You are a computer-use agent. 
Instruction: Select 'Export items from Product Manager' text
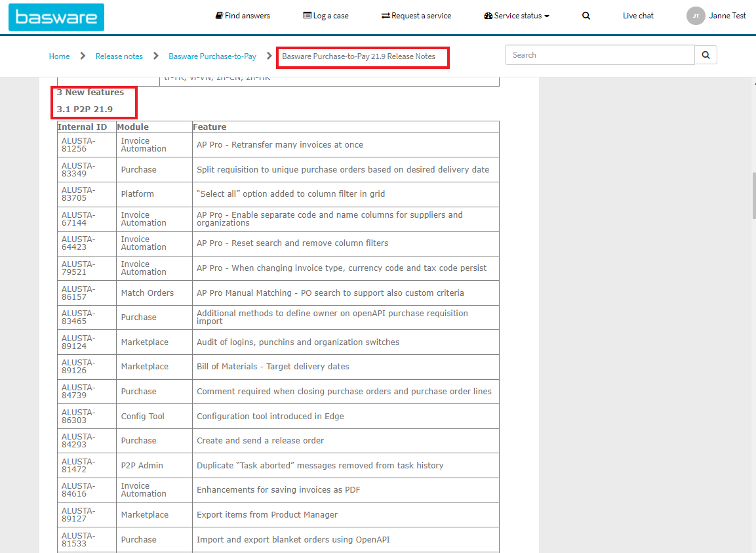pos(267,515)
